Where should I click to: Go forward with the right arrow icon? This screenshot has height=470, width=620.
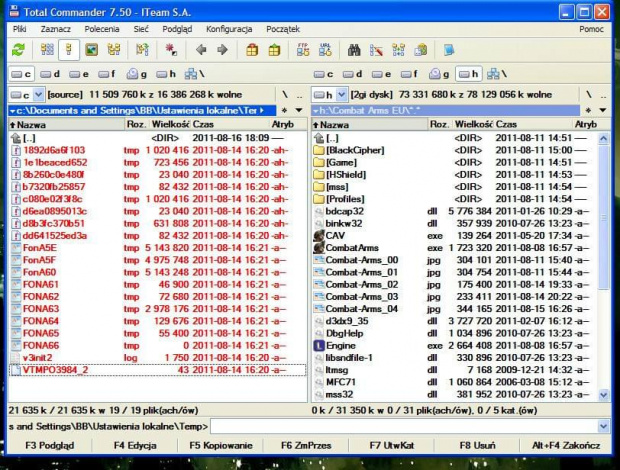click(223, 50)
